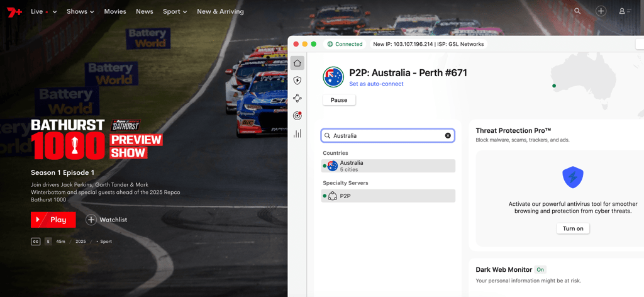
Task: Click the plus icon beside Watchlist
Action: [x=91, y=220]
